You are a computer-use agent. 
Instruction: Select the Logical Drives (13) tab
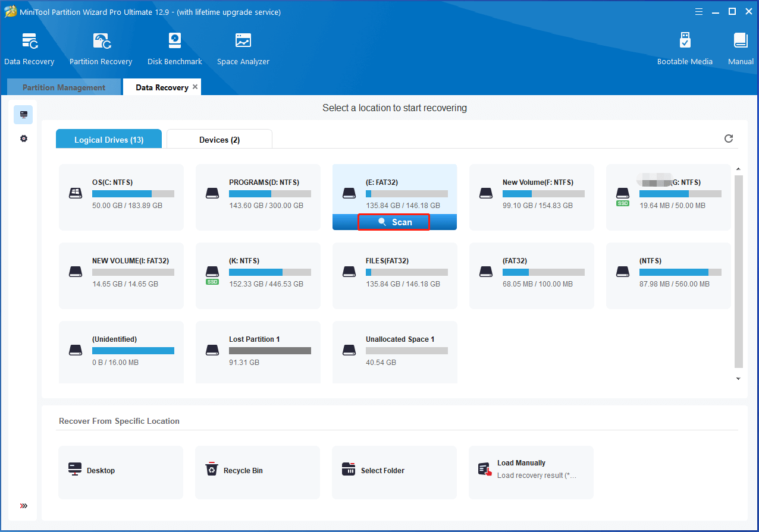(109, 140)
